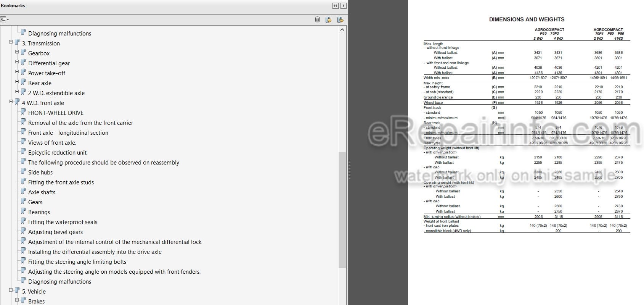This screenshot has height=305, width=644.
Task: Open Epicyclic reduction unit bookmark
Action: pos(57,153)
